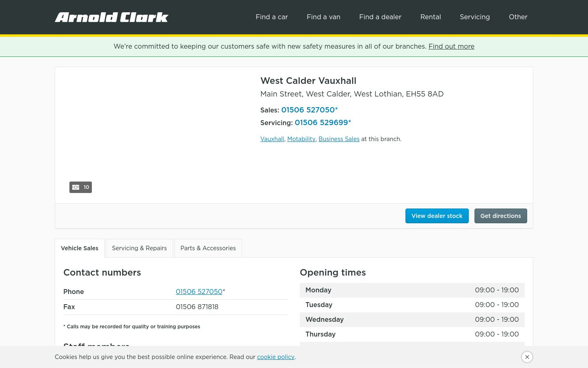Click the address Main Street, West Calder text
588x368 pixels.
click(x=352, y=94)
